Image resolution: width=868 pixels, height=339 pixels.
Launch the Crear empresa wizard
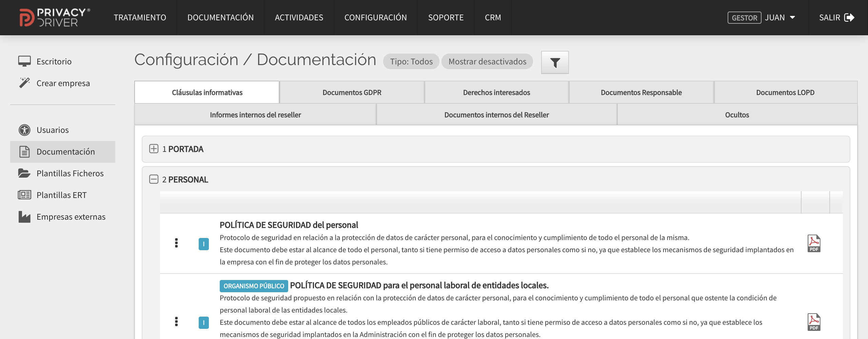63,83
